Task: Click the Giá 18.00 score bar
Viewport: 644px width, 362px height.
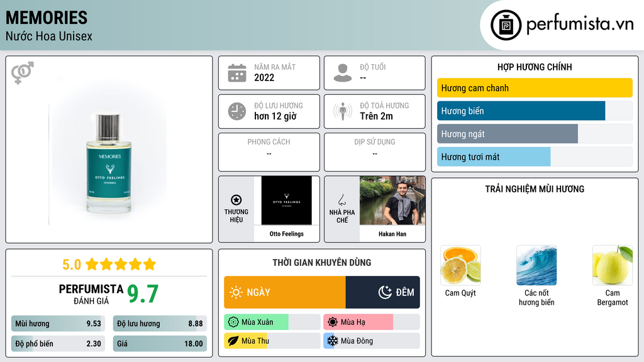Action: pyautogui.click(x=160, y=344)
